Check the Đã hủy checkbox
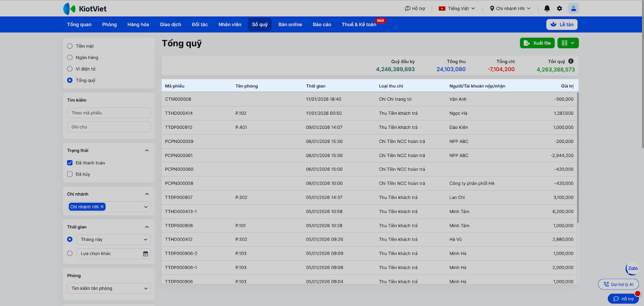The width and height of the screenshot is (644, 306). (x=70, y=174)
